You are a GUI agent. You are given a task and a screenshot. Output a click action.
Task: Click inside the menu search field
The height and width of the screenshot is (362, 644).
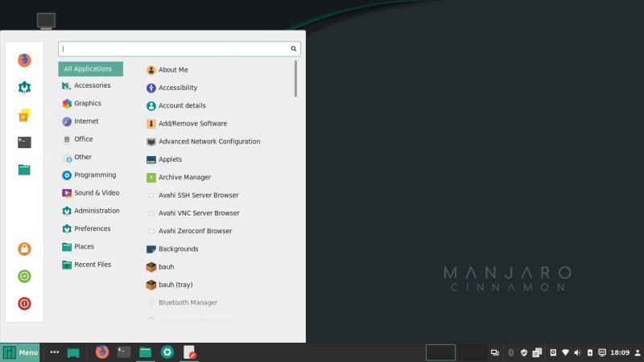[x=173, y=49]
